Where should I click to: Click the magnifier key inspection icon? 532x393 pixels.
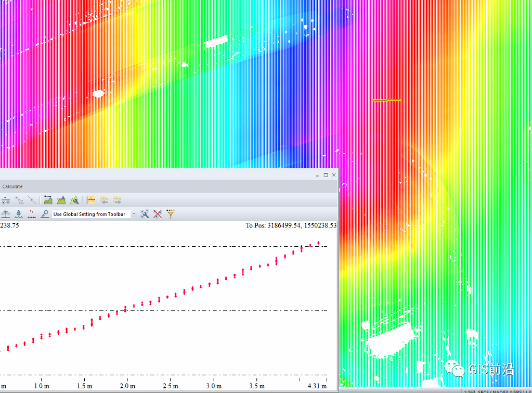pos(44,214)
